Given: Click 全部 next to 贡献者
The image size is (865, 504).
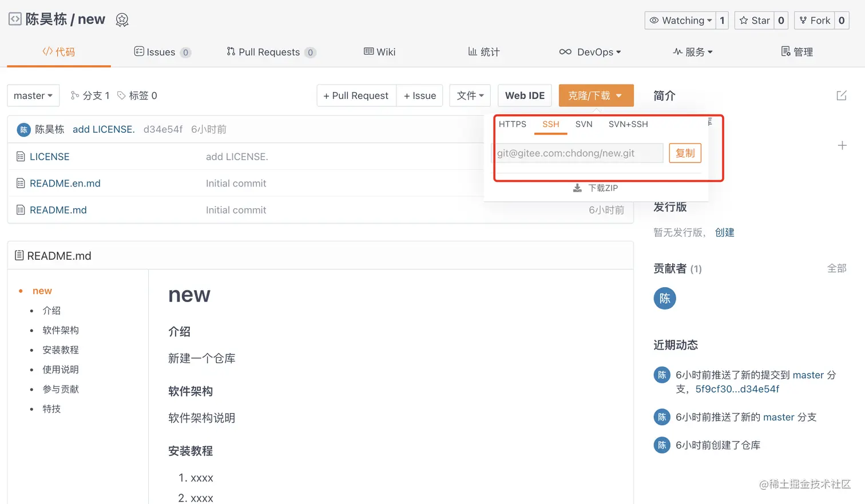Looking at the screenshot, I should point(837,268).
